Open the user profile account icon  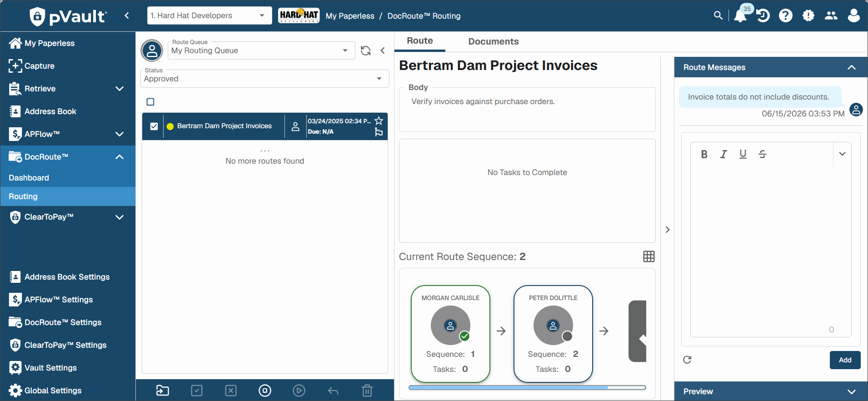(x=854, y=15)
